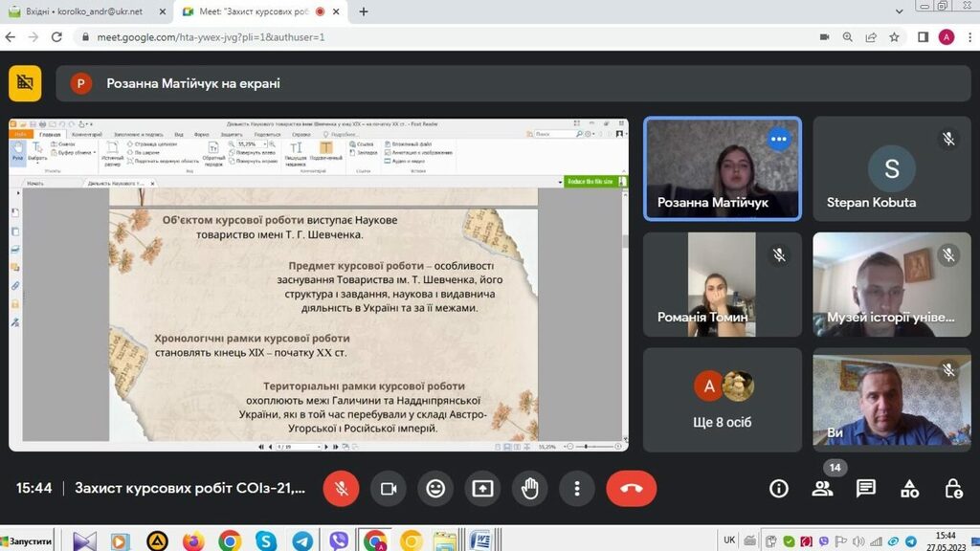Viewport: 980px width, 551px height.
Task: Open the meeting details info icon
Action: (779, 489)
